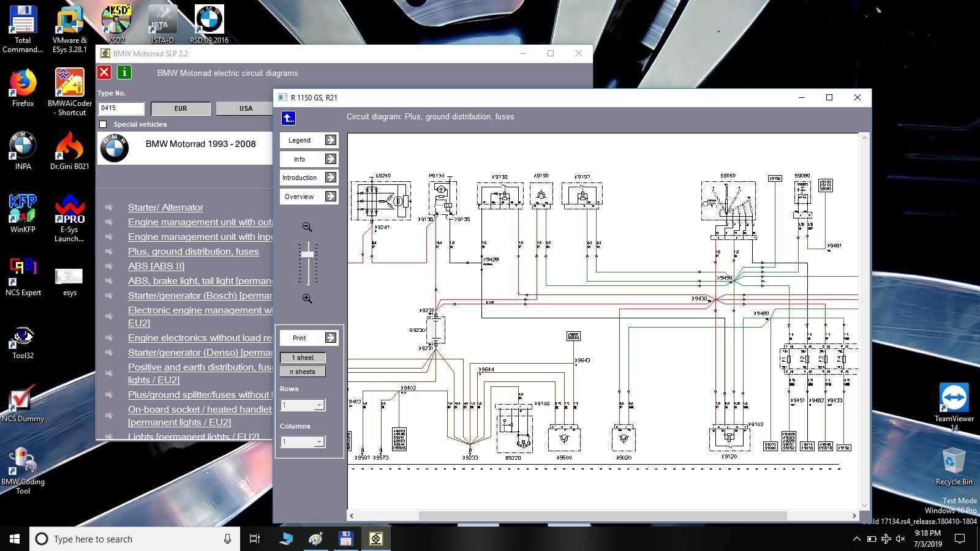This screenshot has height=551, width=980.
Task: Launch Firefox from desktop
Action: 23,88
